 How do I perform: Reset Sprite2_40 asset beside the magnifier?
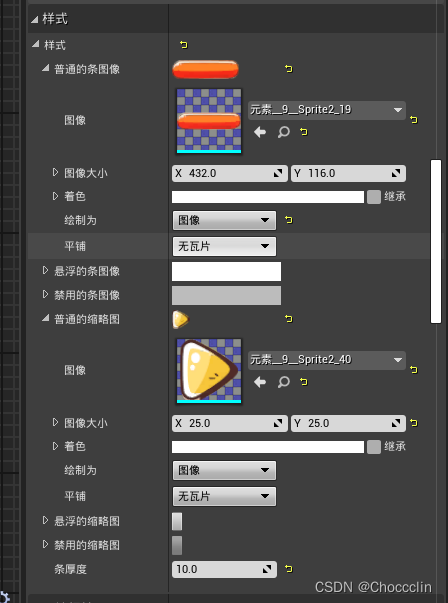pos(304,382)
